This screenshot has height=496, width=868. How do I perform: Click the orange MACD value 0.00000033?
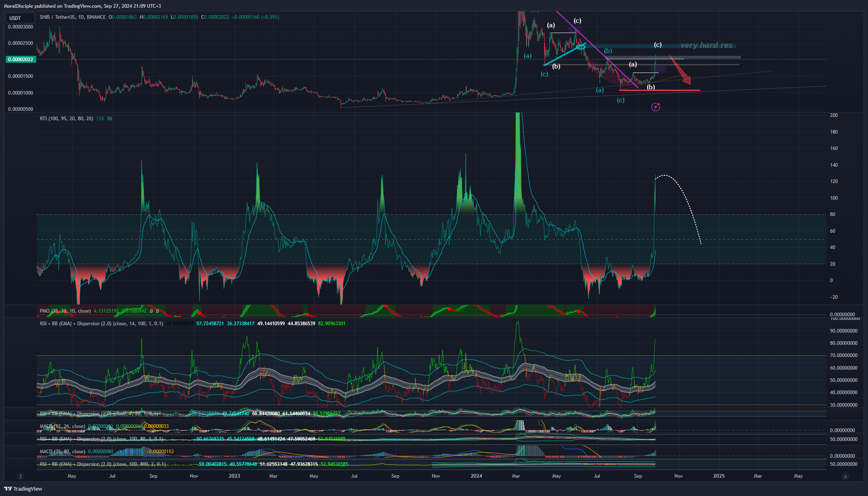(156, 426)
